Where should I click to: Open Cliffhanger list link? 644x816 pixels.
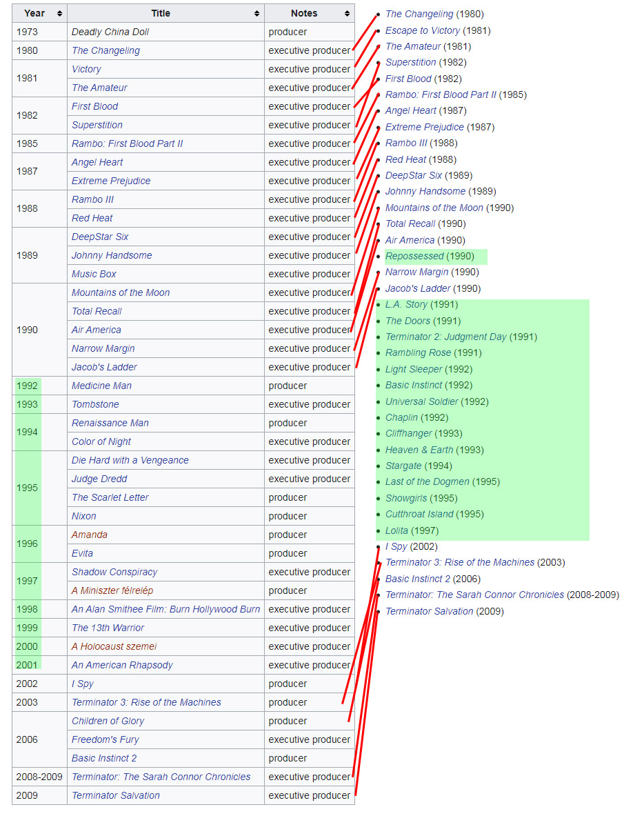[x=408, y=433]
